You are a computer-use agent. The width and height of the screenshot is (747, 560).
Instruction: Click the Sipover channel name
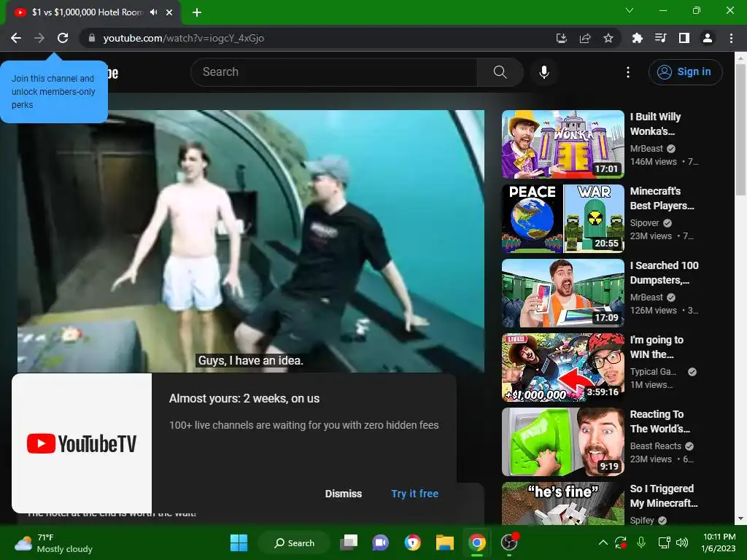(645, 223)
